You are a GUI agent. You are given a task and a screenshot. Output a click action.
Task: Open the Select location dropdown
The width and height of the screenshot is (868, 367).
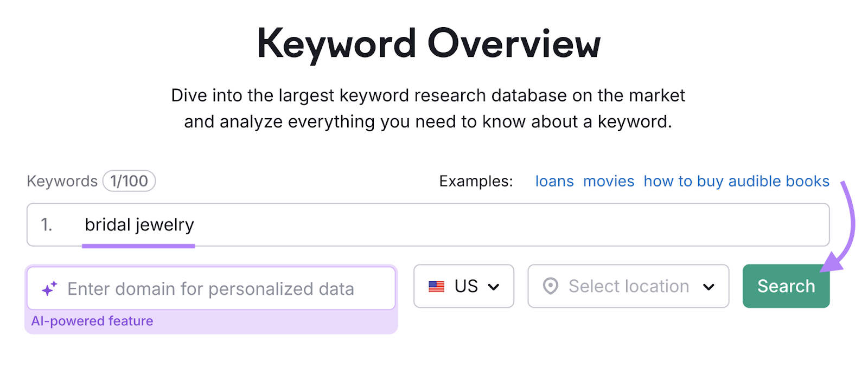pyautogui.click(x=628, y=286)
